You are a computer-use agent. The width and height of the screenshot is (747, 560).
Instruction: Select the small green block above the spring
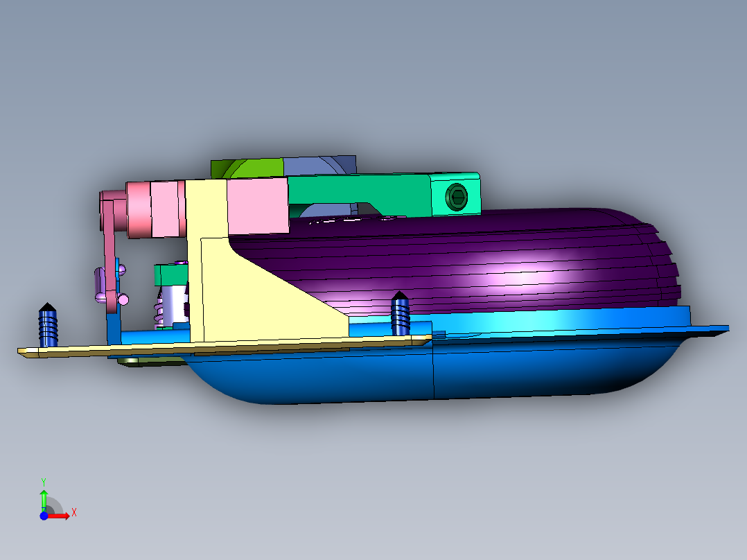170,275
